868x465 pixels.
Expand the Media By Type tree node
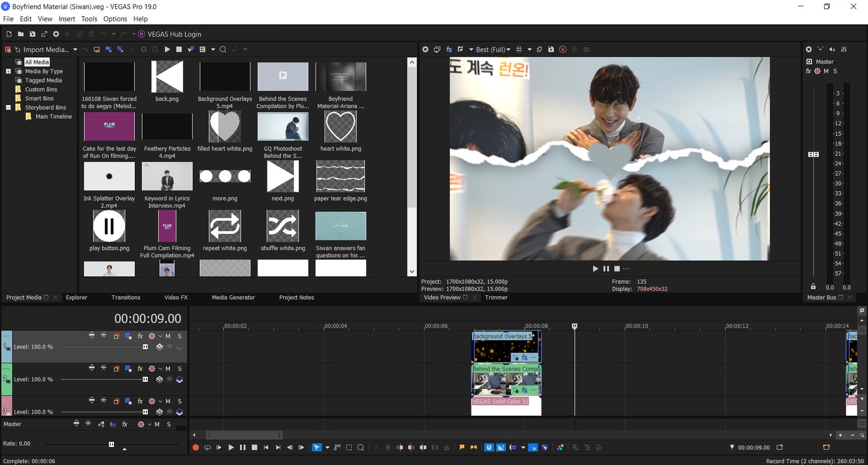click(x=9, y=71)
